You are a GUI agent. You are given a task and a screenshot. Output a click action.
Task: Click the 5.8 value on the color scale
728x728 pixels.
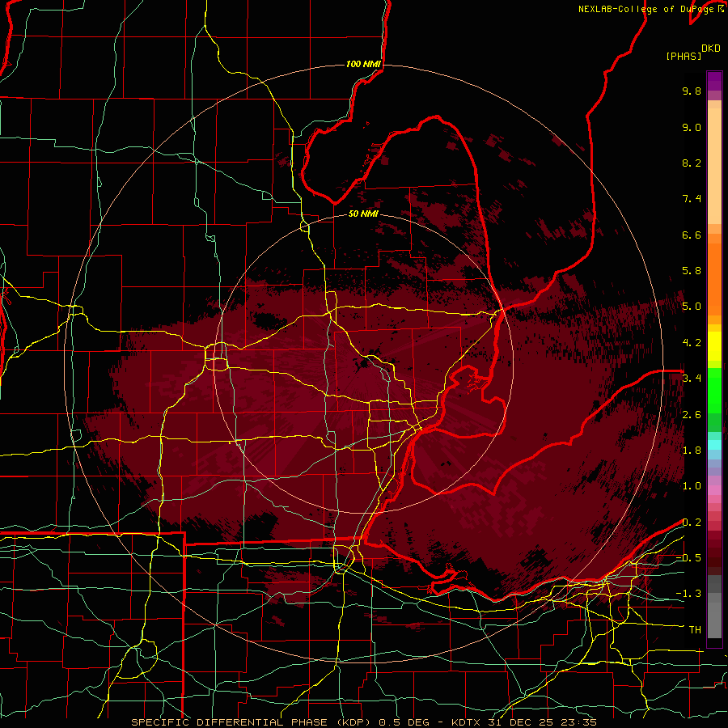coord(692,271)
